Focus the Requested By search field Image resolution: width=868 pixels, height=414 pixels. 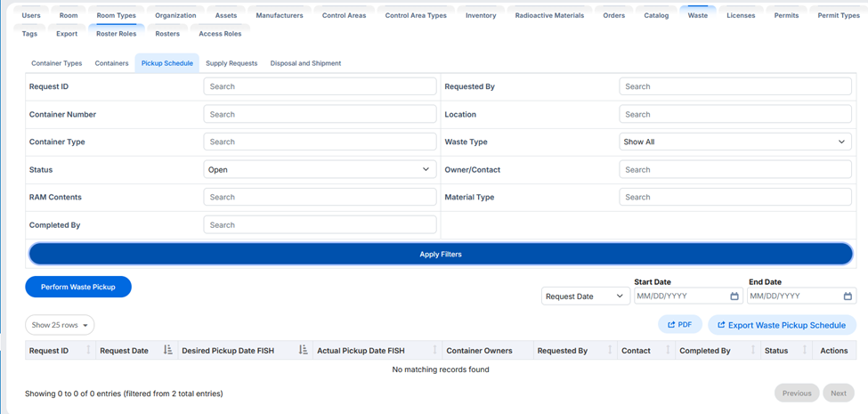[735, 86]
